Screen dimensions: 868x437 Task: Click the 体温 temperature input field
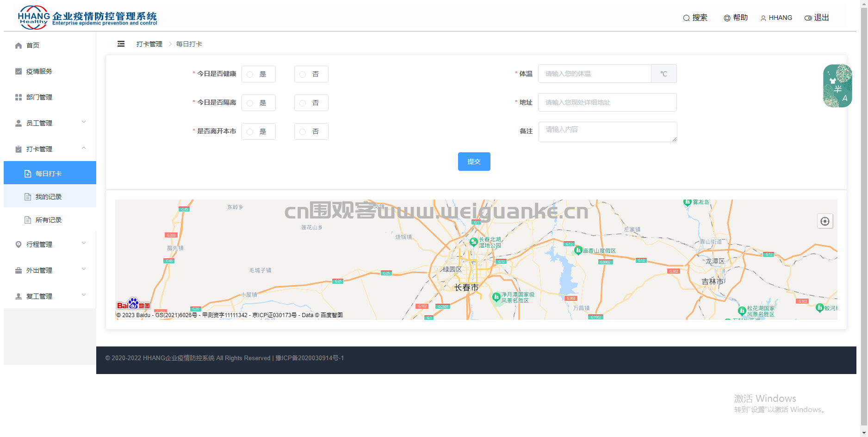point(595,74)
